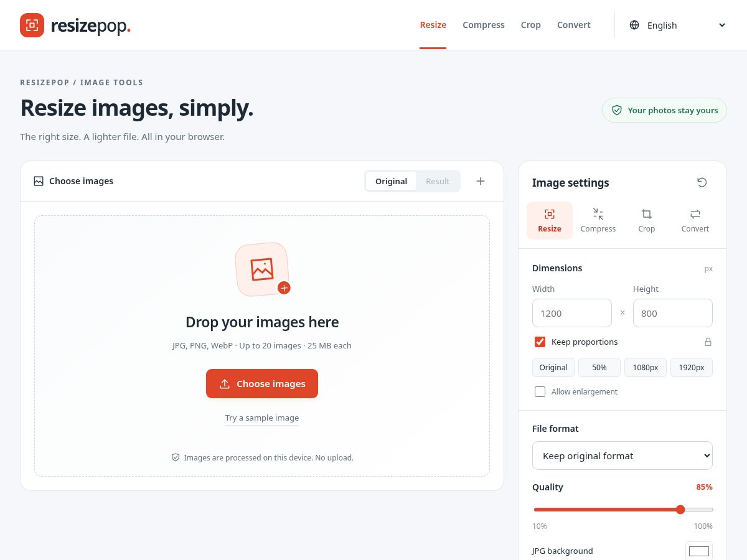This screenshot has height=560, width=747.
Task: Click the Quality slider handle
Action: (x=680, y=510)
